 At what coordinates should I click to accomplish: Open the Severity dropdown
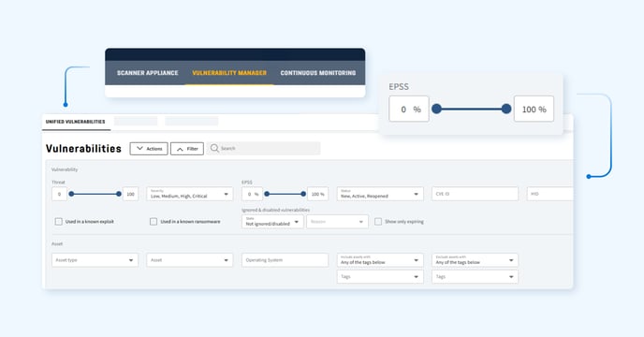[x=190, y=194]
